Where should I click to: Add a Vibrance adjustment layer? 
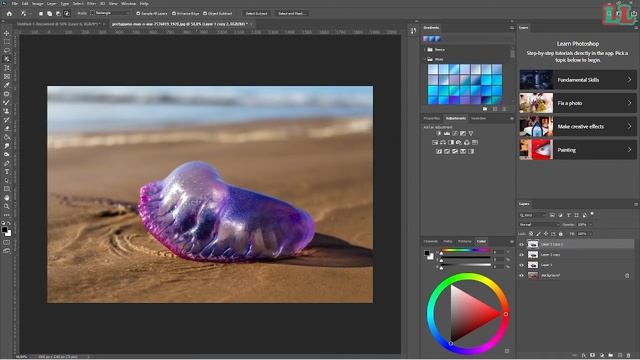(x=471, y=133)
